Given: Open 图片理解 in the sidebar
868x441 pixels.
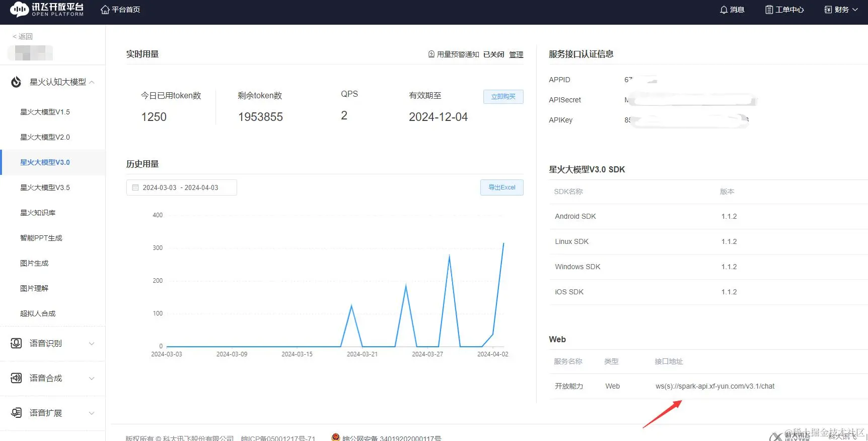Looking at the screenshot, I should (34, 288).
